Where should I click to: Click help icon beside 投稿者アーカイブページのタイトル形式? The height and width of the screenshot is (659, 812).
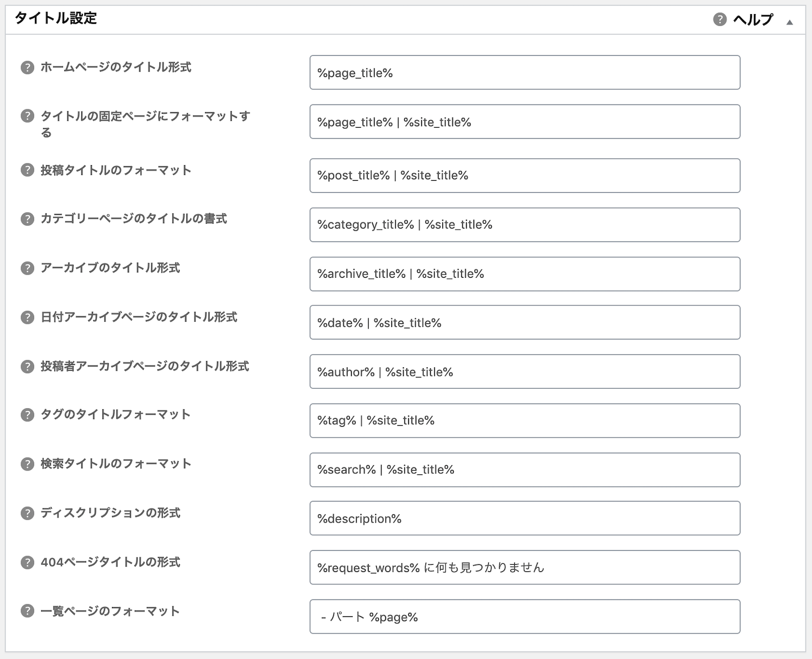pyautogui.click(x=27, y=367)
